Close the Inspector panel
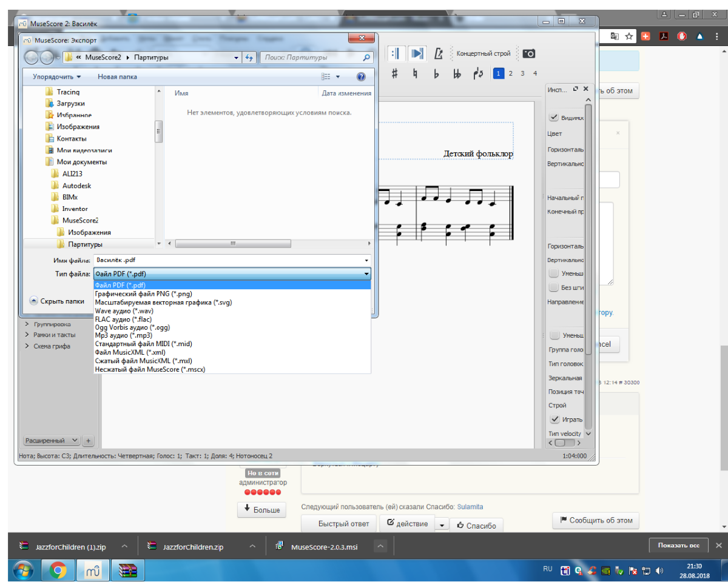This screenshot has height=582, width=728. click(585, 89)
